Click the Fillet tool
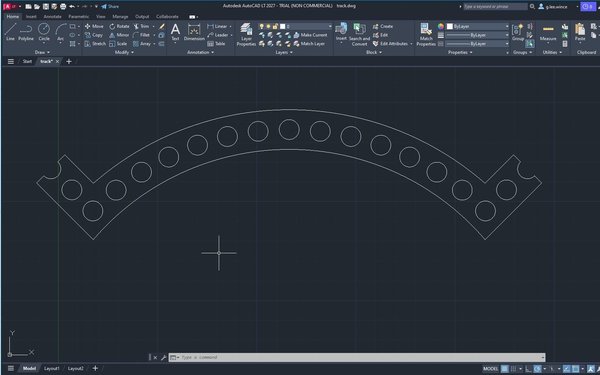The height and width of the screenshot is (375, 600). pyautogui.click(x=142, y=35)
